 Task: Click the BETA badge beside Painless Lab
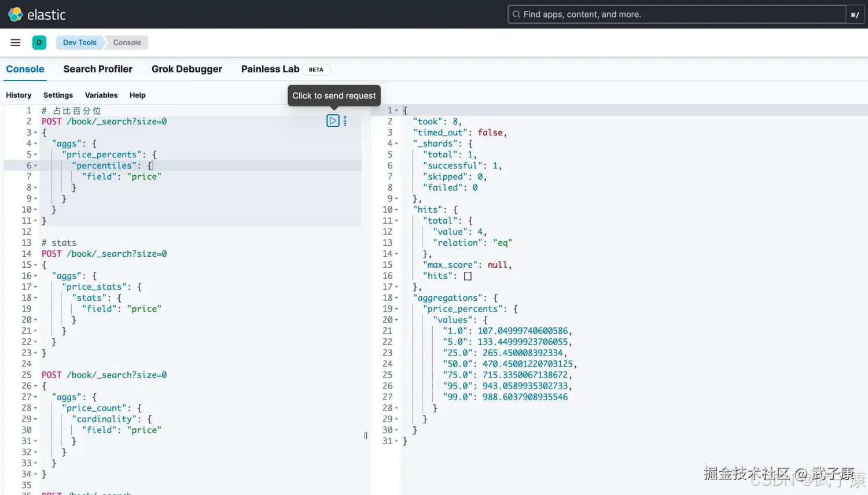(316, 69)
